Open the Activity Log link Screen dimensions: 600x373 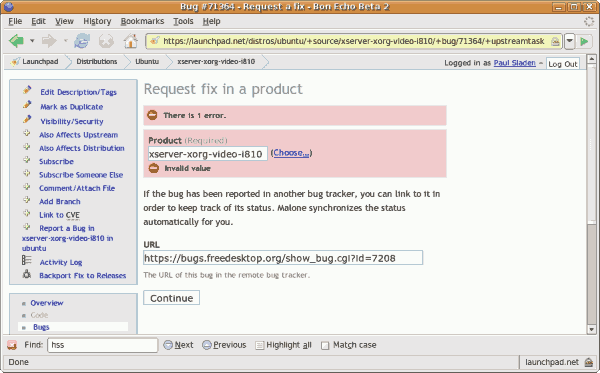click(x=61, y=262)
